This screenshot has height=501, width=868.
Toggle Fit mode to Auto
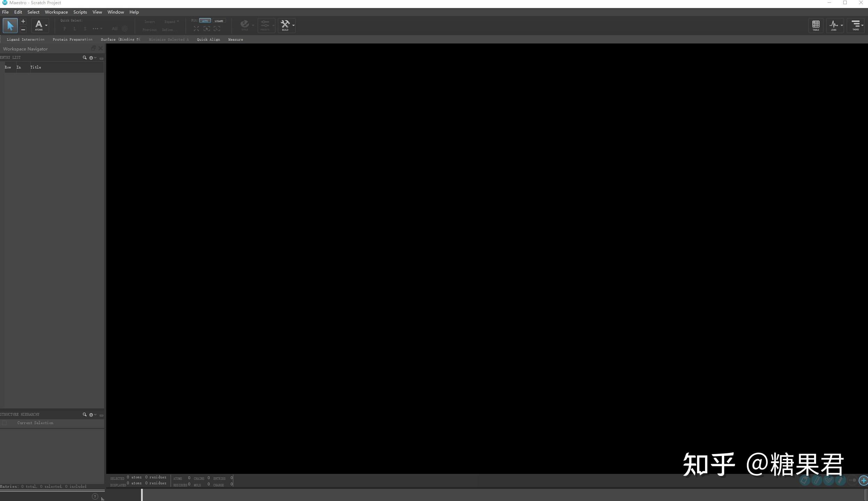[205, 21]
